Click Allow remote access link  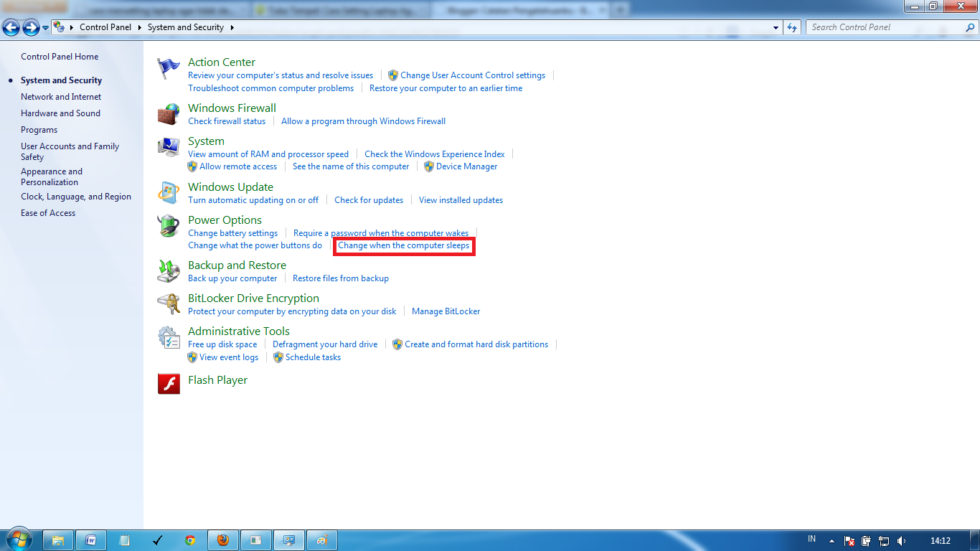tap(238, 166)
